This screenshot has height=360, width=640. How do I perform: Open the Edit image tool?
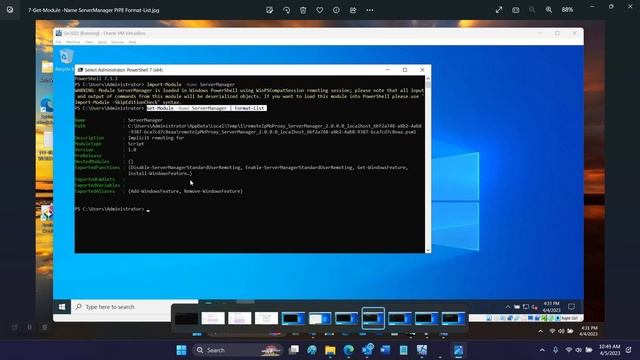[269, 10]
